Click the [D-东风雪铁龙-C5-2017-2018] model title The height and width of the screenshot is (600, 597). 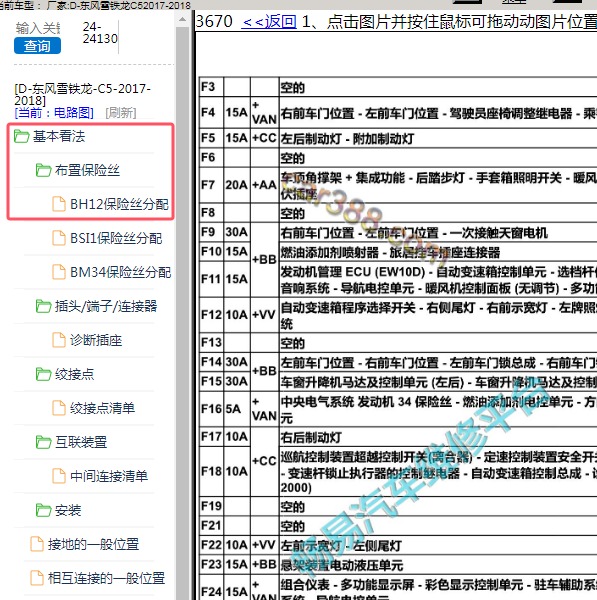pyautogui.click(x=82, y=95)
